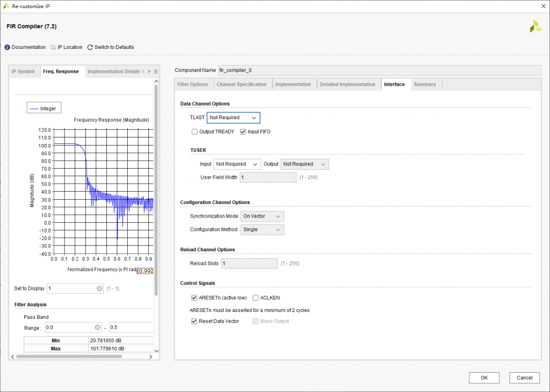Image resolution: width=550 pixels, height=392 pixels.
Task: Click horizontal scrollbar left arrow
Action: (13, 357)
